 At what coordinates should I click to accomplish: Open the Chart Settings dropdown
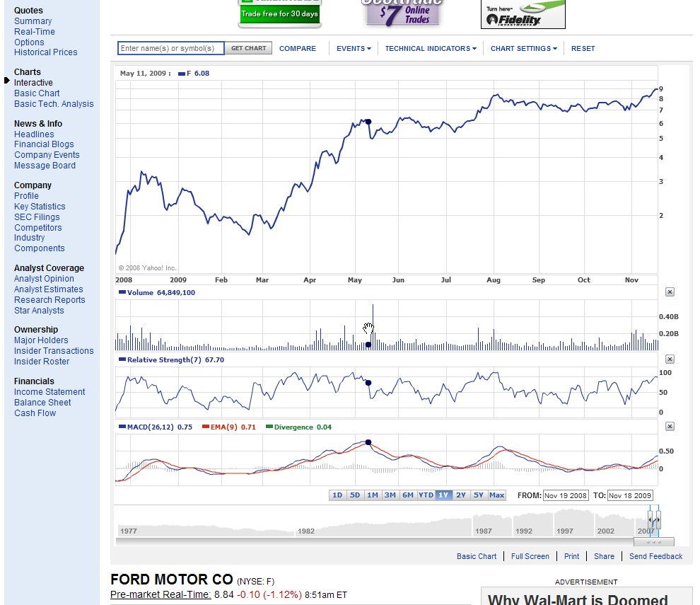523,49
